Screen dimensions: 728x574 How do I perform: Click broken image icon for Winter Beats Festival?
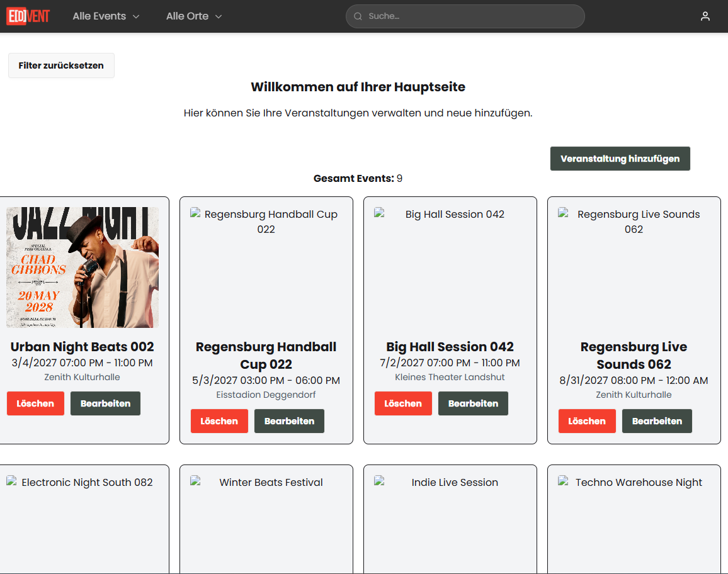[x=195, y=481]
